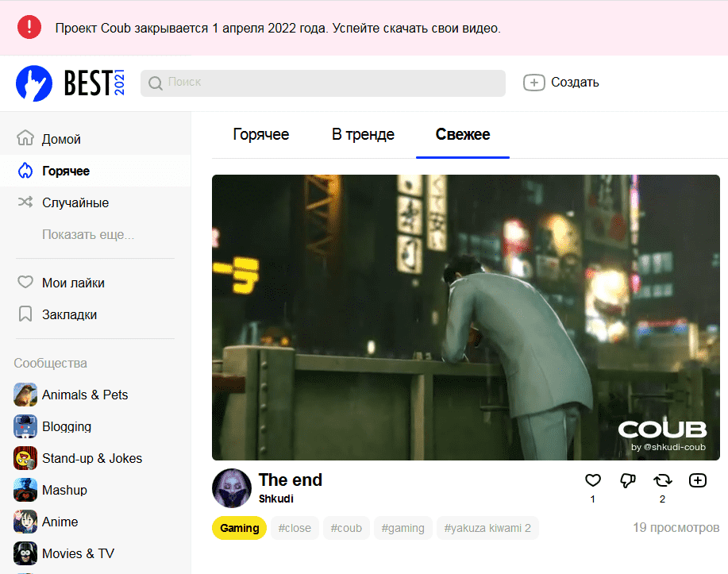Click the Movies & TV avatar
Image resolution: width=728 pixels, height=574 pixels.
click(25, 553)
